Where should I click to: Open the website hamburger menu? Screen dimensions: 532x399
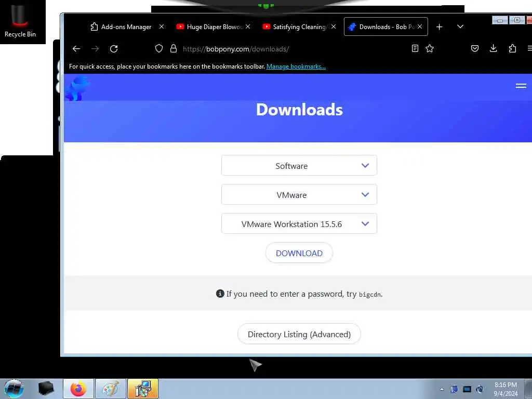[x=521, y=86]
